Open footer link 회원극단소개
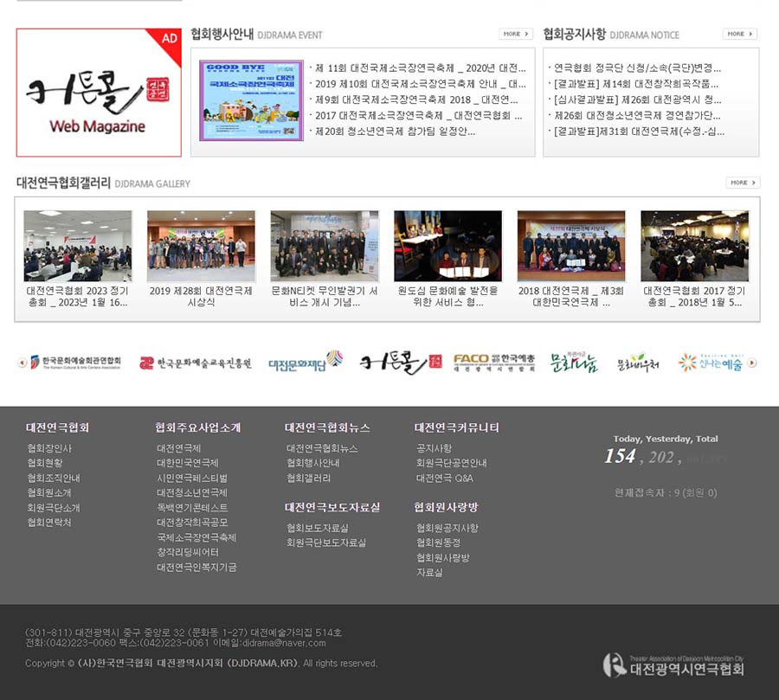This screenshot has height=700, width=779. (54, 507)
